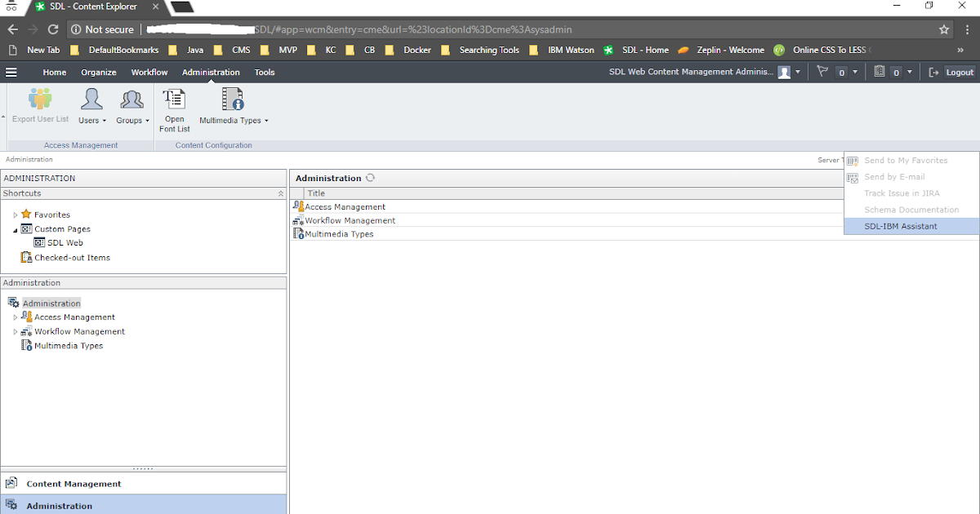Collapse the Custom Pages tree node

(x=16, y=228)
